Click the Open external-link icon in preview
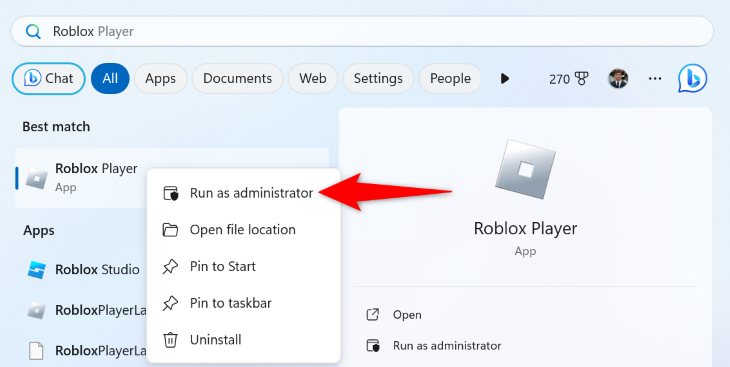Viewport: 730px width, 367px height. pos(373,315)
